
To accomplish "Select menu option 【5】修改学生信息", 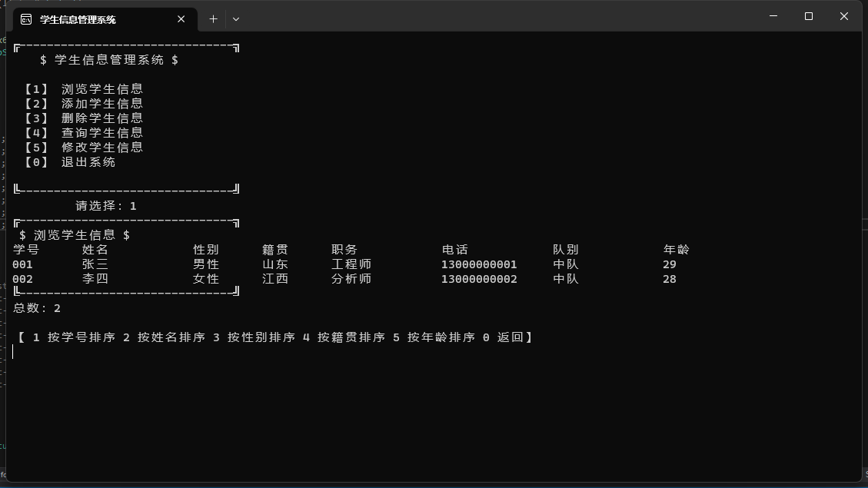I will [85, 147].
